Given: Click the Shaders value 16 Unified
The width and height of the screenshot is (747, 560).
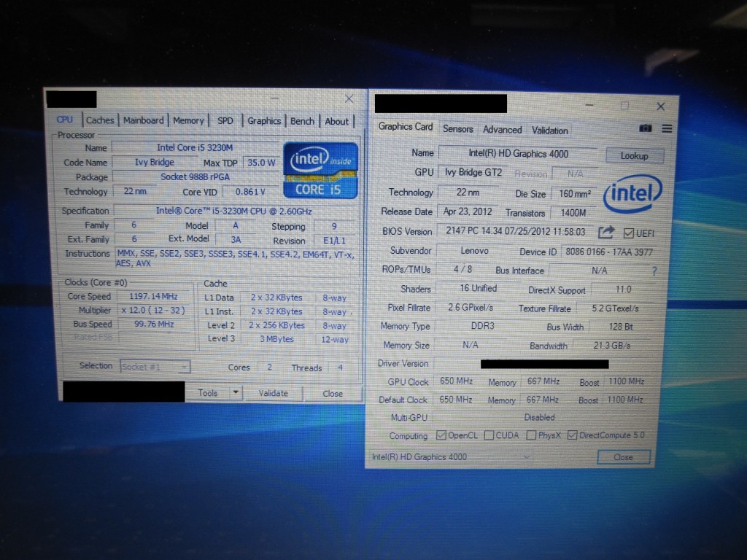Looking at the screenshot, I should tap(479, 288).
